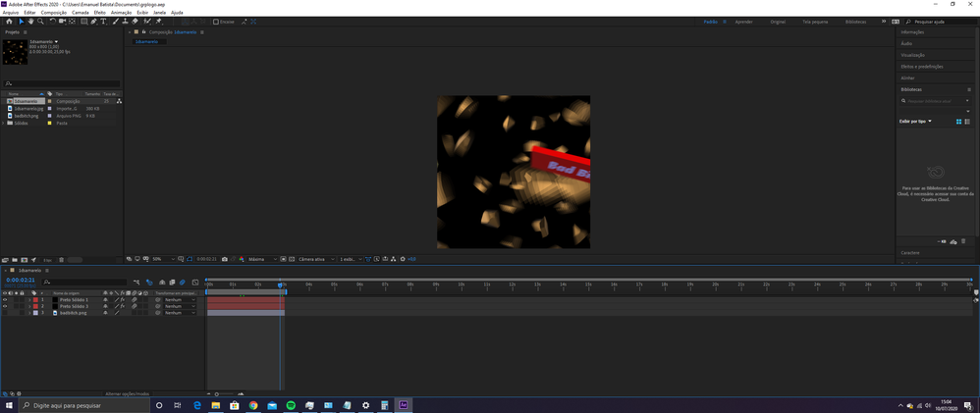Open the Animação menu
Screen dimensions: 980x413
pyautogui.click(x=121, y=13)
